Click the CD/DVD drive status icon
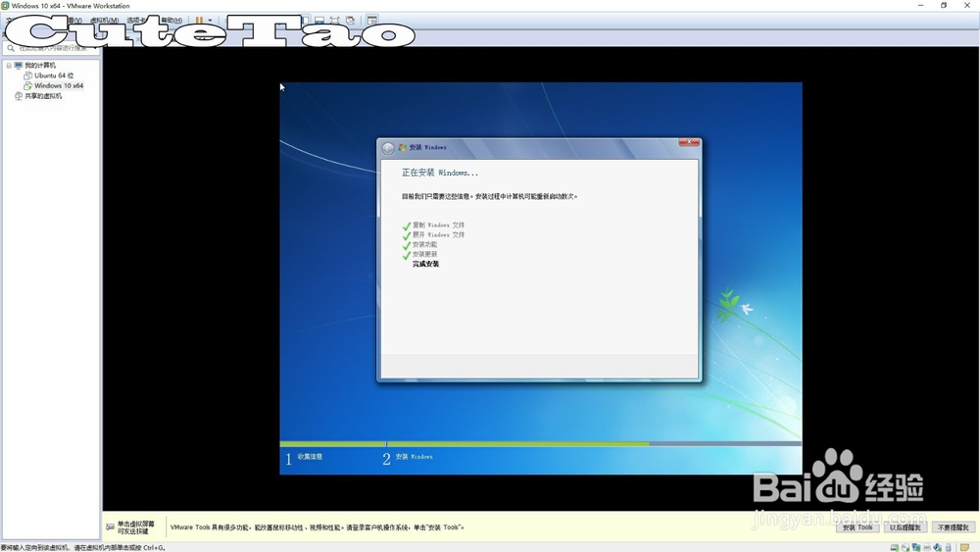This screenshot has height=552, width=980. click(x=905, y=548)
